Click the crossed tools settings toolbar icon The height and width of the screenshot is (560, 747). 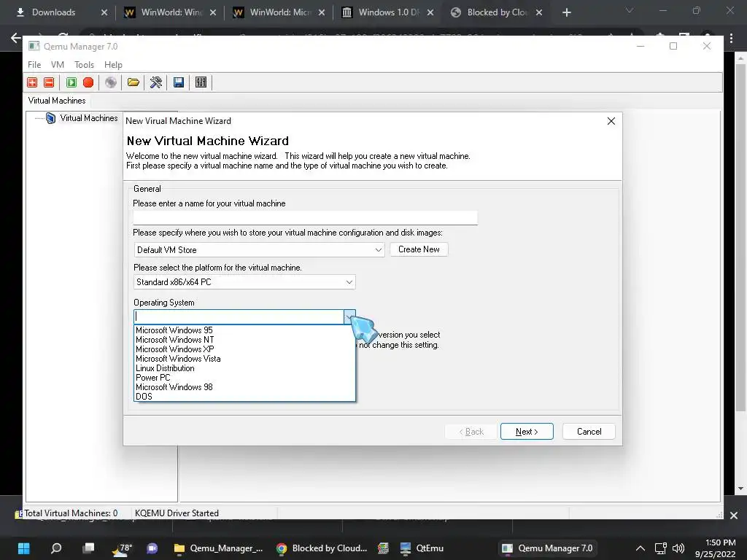pos(156,82)
